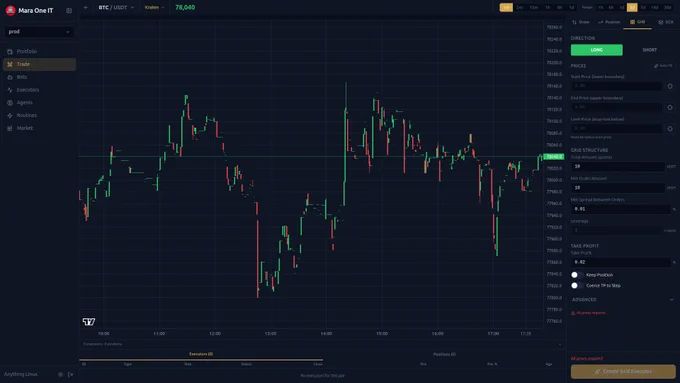Switch to the Position tab
680x383 pixels.
tap(609, 22)
